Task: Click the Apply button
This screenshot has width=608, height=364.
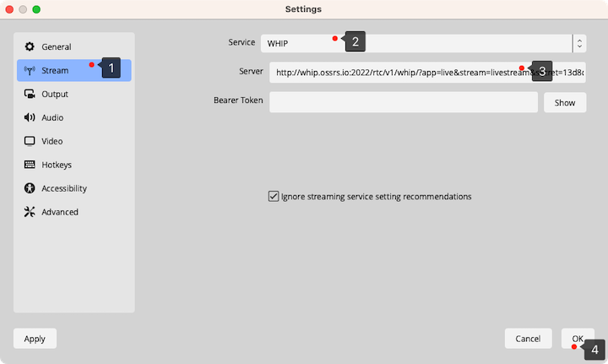Action: coord(35,339)
